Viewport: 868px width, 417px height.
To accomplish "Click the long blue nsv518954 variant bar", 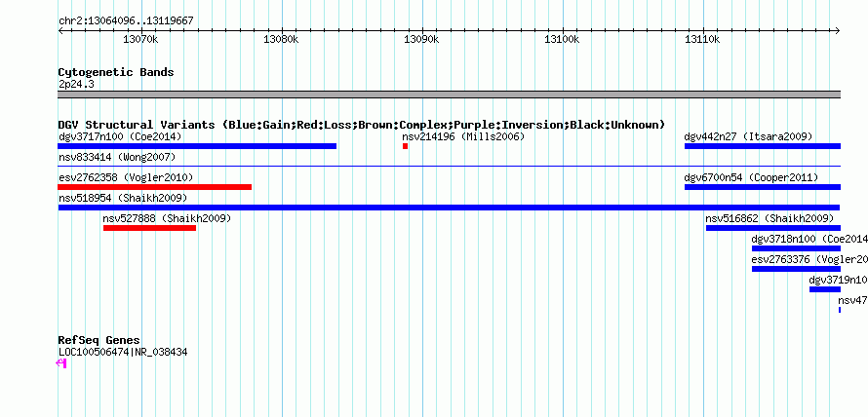I will (449, 208).
